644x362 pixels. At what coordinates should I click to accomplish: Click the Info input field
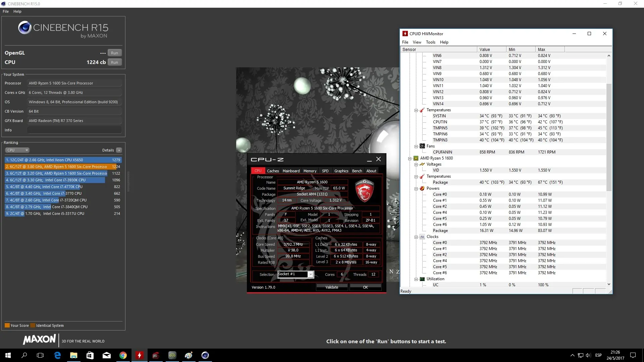74,130
